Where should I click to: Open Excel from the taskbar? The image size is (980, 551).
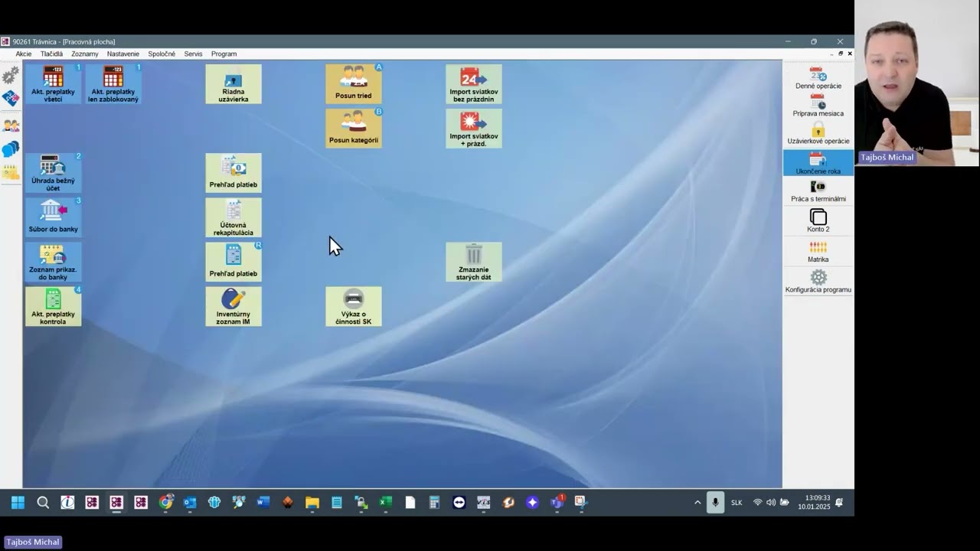(386, 503)
